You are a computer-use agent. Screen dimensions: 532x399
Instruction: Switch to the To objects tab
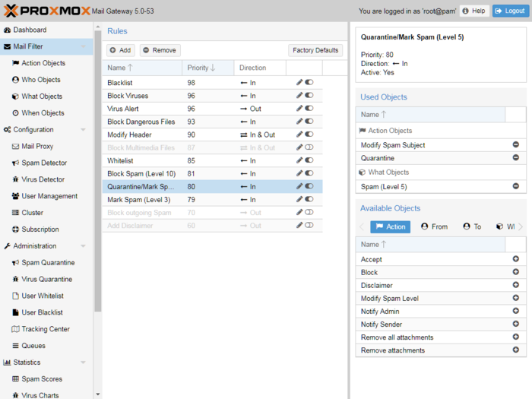coord(472,226)
